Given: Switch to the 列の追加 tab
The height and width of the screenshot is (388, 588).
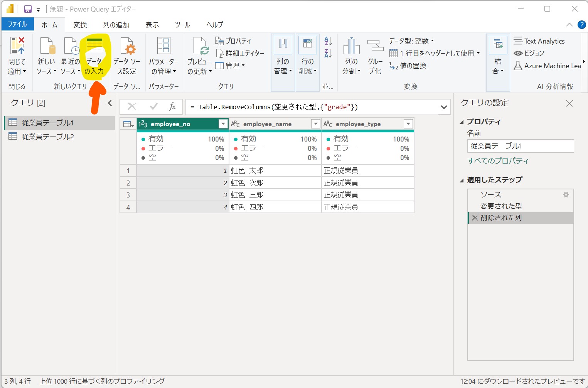Looking at the screenshot, I should (x=116, y=25).
